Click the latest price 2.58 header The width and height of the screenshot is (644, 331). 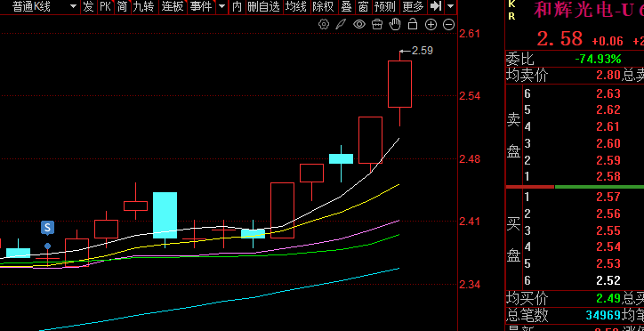click(559, 38)
